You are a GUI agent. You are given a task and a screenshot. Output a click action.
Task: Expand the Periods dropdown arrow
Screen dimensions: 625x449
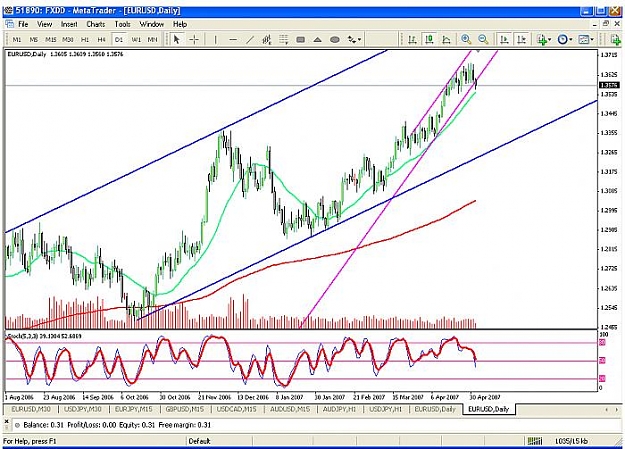click(x=571, y=39)
